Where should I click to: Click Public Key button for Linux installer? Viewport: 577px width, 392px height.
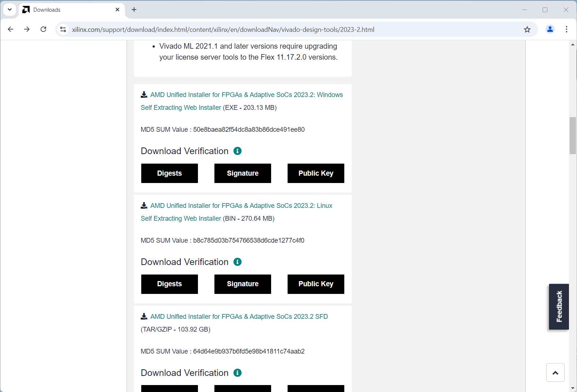click(x=316, y=284)
